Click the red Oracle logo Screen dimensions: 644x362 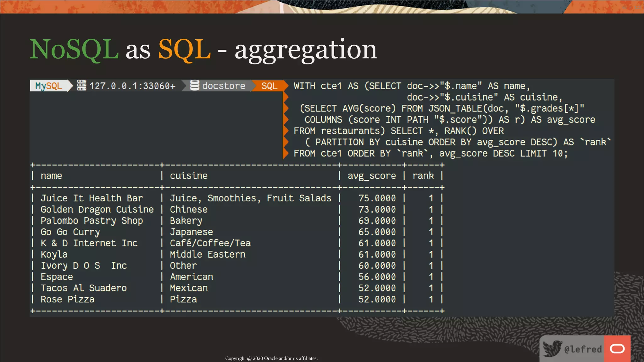tap(617, 348)
